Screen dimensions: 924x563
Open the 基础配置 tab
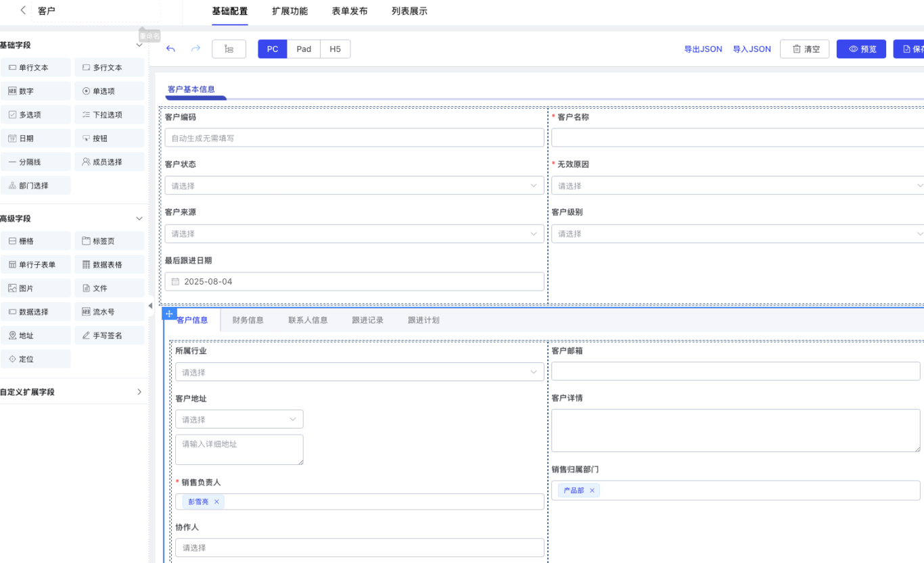click(230, 11)
